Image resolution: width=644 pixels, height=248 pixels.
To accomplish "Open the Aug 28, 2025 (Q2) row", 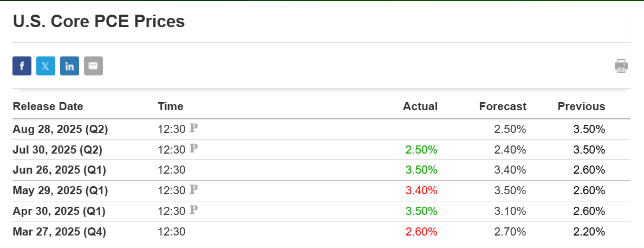I will [321, 129].
